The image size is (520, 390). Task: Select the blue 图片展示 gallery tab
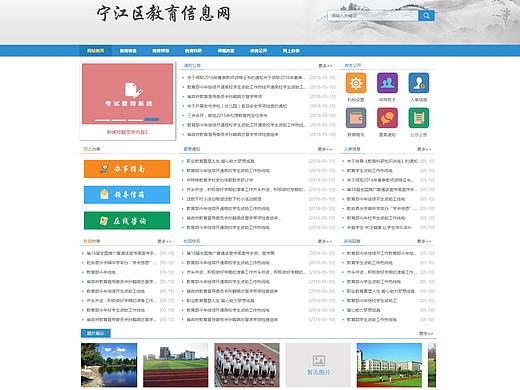96,333
